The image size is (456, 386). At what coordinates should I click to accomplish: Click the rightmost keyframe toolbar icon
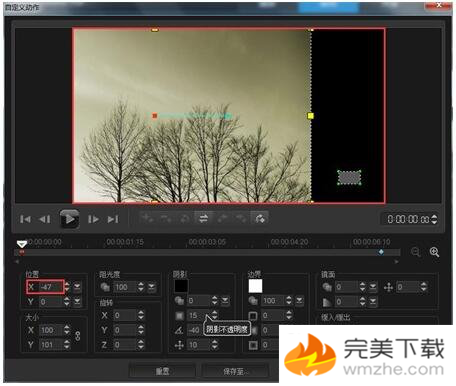pos(260,218)
